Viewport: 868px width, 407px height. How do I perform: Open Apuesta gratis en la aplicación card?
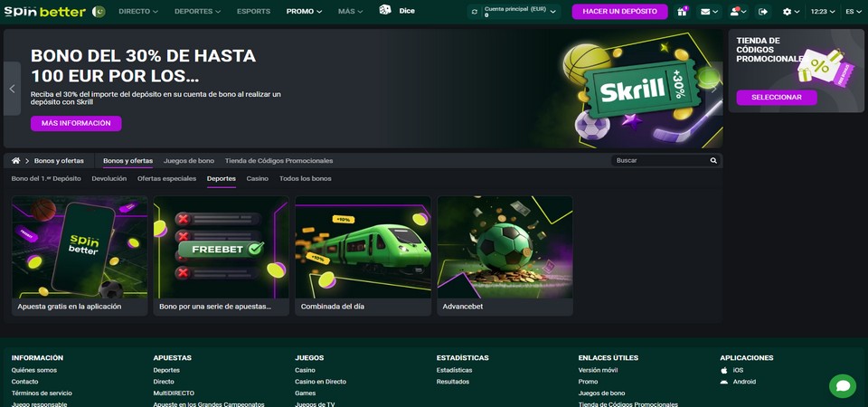tap(80, 256)
